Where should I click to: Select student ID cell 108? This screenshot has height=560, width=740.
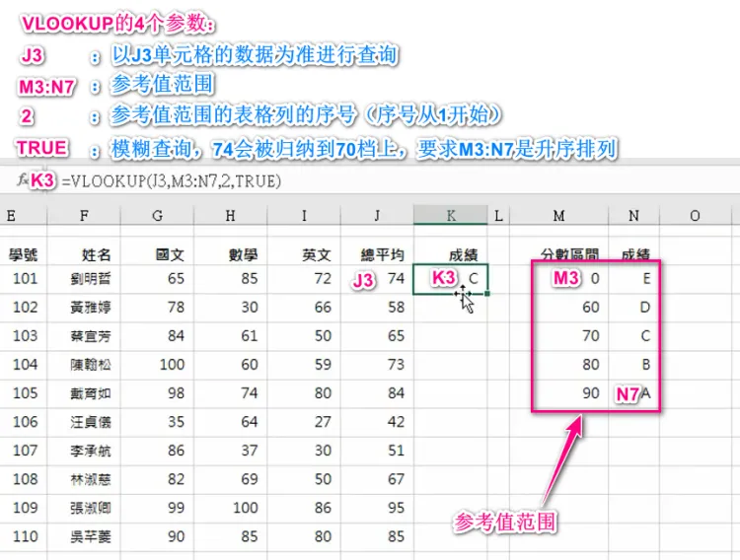pos(25,479)
